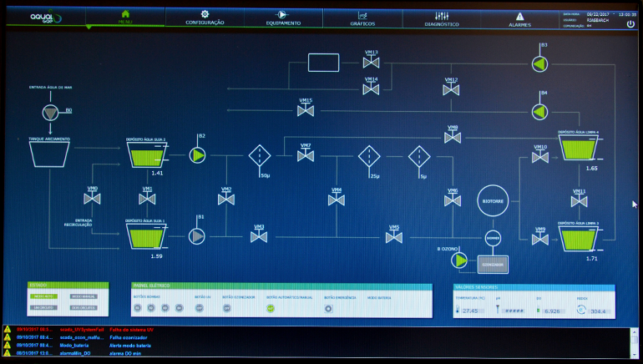643x364 pixels.
Task: Select pump B3 at top right
Action: (x=539, y=63)
